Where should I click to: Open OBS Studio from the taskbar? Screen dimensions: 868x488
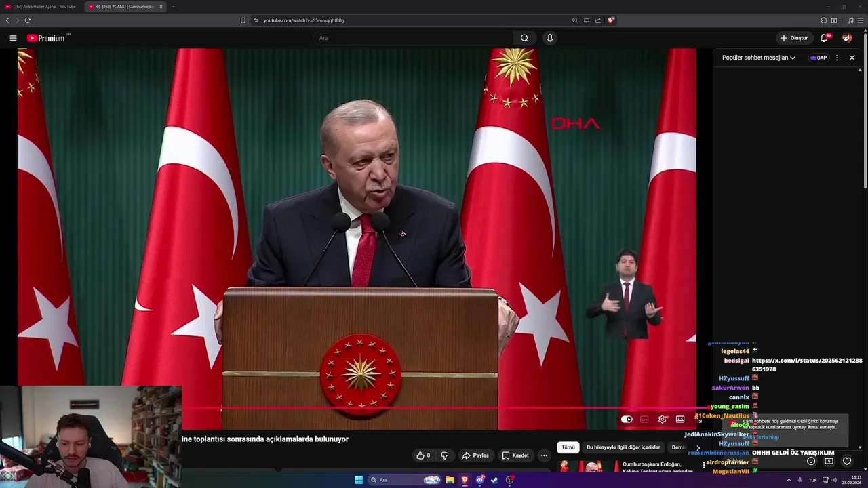pyautogui.click(x=509, y=480)
